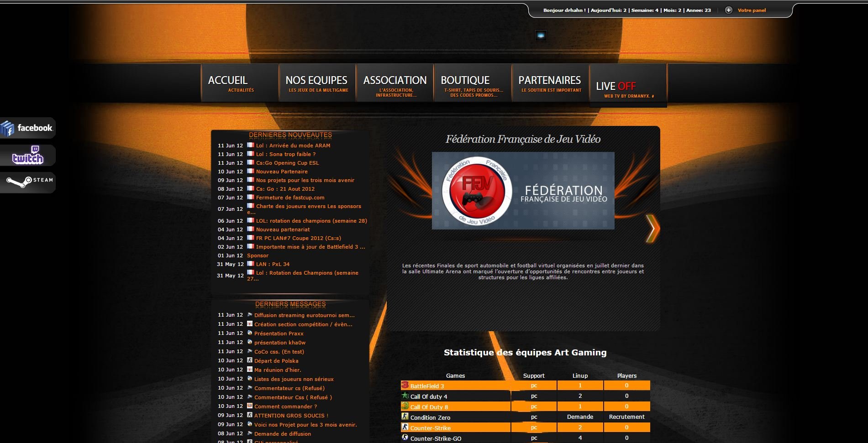Click 'Recrutement' in Condition Zero row

pos(626,417)
